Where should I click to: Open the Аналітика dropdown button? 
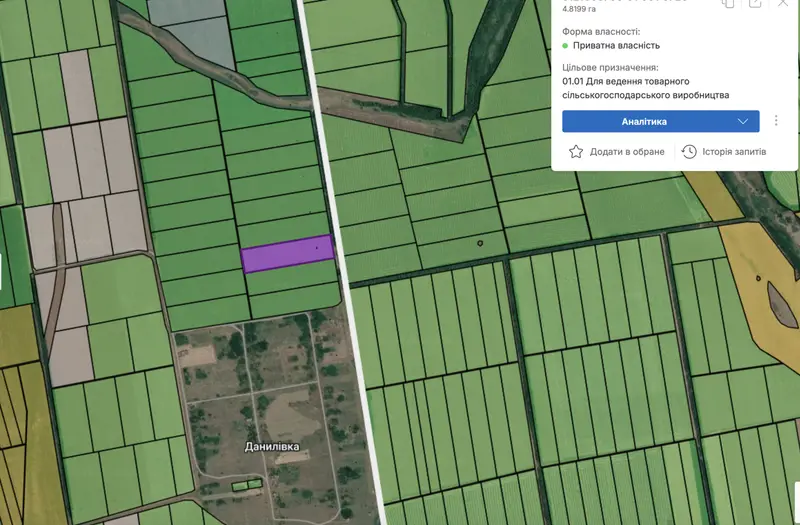(x=661, y=121)
